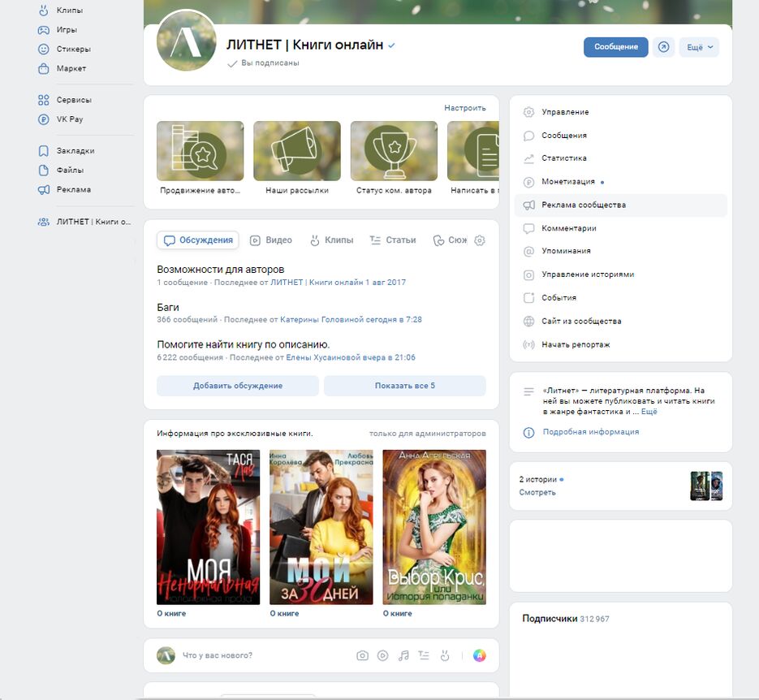Go to Маркет in the sidebar

tap(62, 68)
